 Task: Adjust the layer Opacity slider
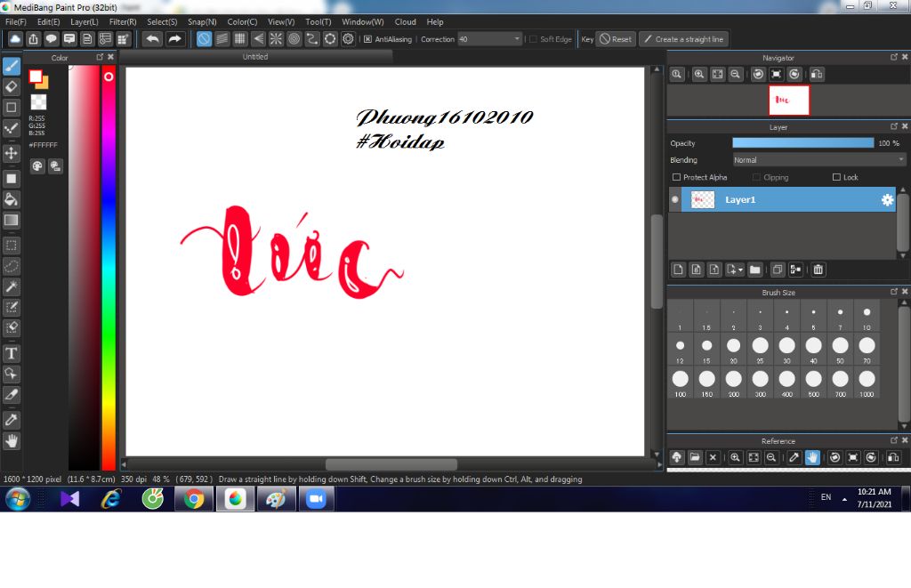803,143
